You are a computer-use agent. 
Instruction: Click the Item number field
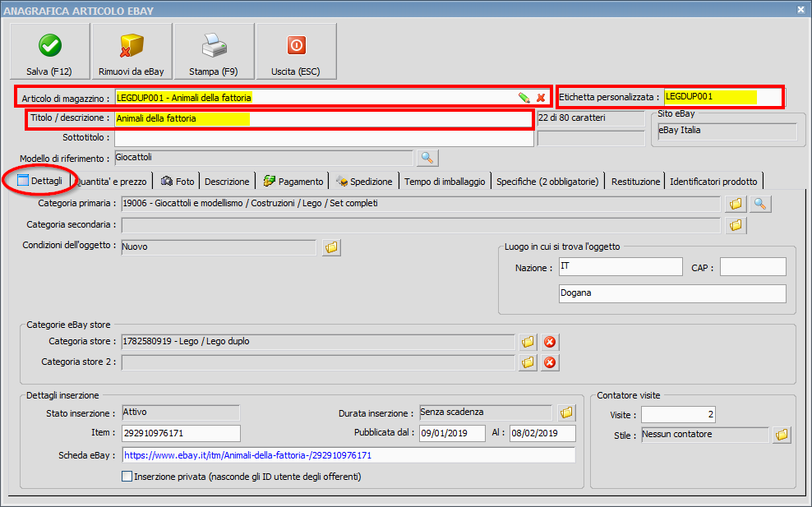(x=182, y=433)
